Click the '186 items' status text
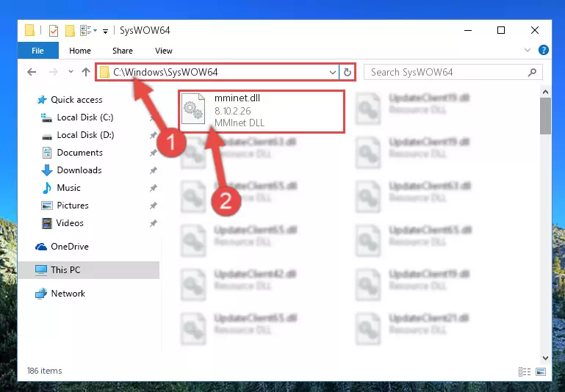The width and height of the screenshot is (565, 392). tap(44, 371)
